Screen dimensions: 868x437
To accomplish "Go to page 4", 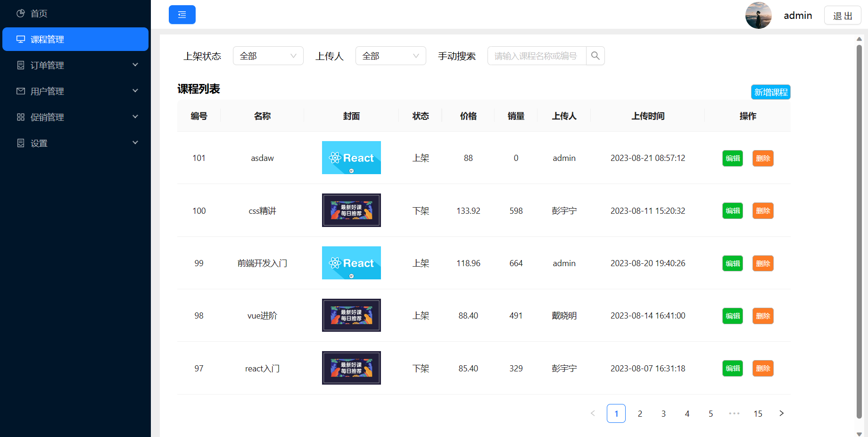I will [x=687, y=413].
